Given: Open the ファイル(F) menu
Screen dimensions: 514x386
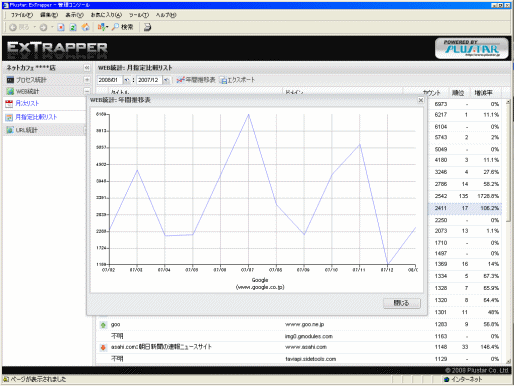Looking at the screenshot, I should click(x=22, y=15).
